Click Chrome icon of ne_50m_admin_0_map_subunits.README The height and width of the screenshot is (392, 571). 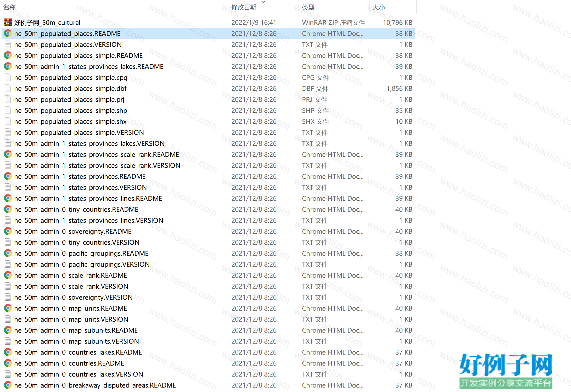[8, 330]
